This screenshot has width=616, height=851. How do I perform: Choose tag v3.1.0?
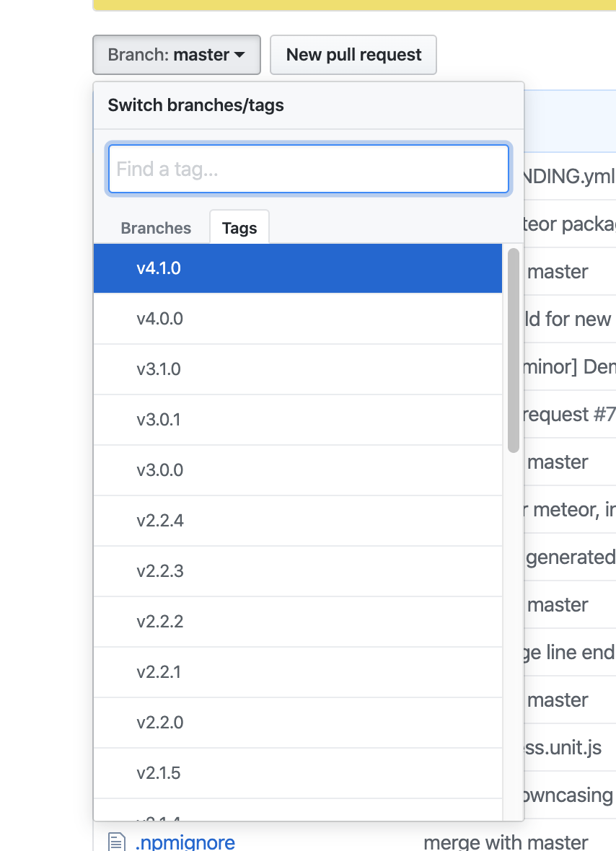click(298, 369)
